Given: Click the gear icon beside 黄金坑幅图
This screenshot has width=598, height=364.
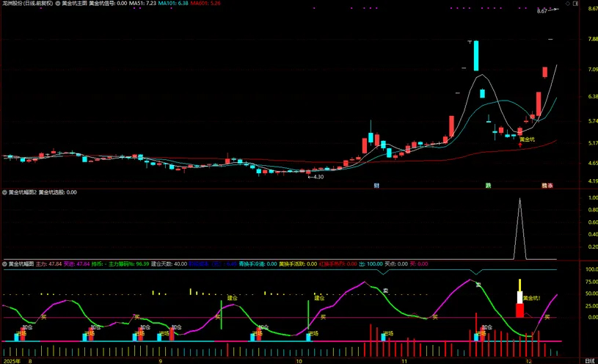Looking at the screenshot, I should [4, 263].
